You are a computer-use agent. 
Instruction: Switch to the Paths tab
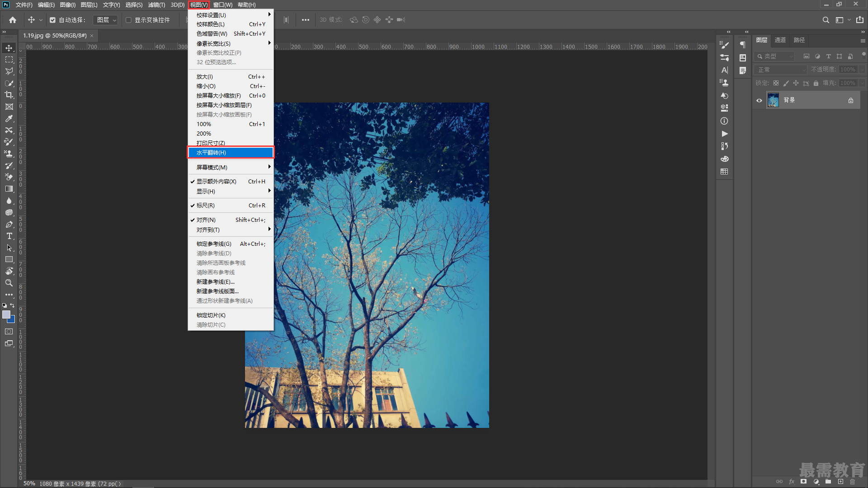(x=799, y=40)
